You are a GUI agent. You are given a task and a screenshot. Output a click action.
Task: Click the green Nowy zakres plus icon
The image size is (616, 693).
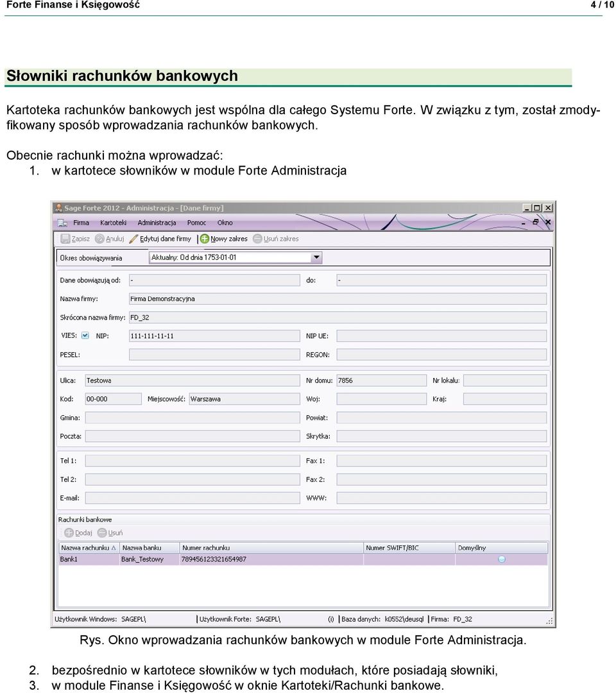click(205, 239)
